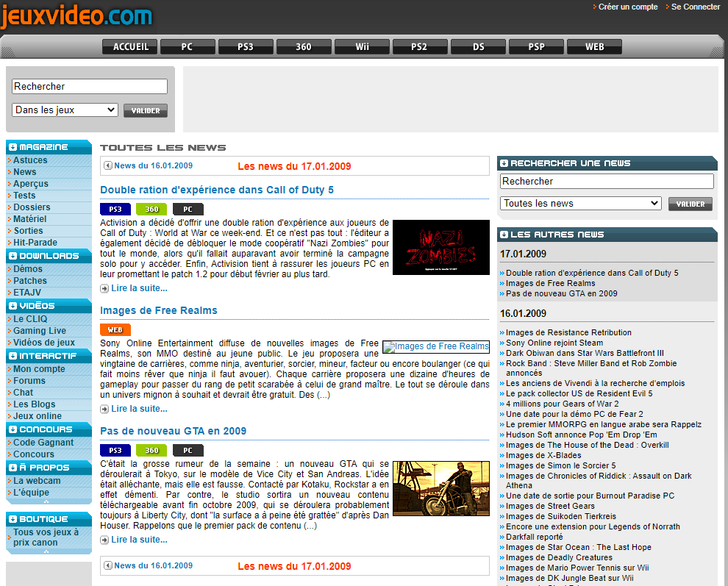
Task: Open Sony Online rejoint Steam news link
Action: point(554,343)
